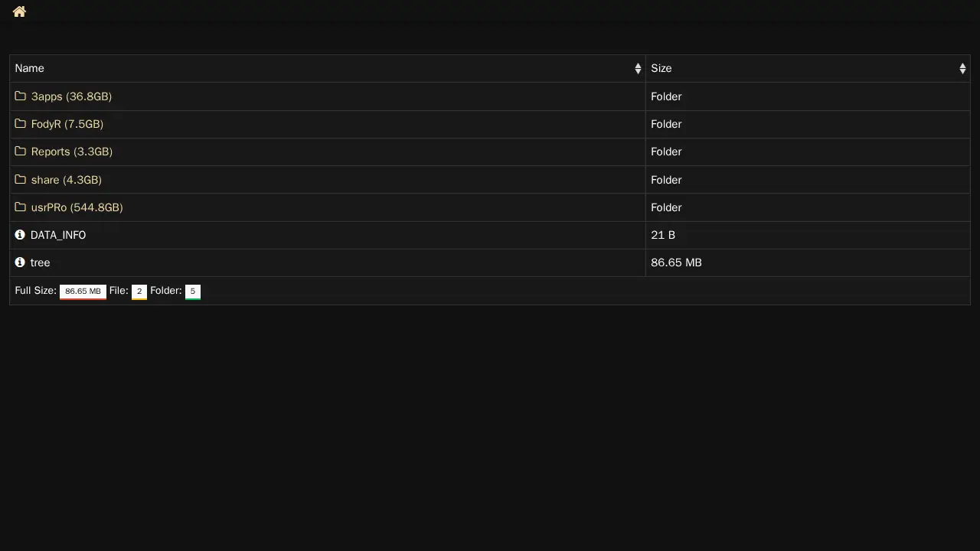This screenshot has width=980, height=551.
Task: Click the folder icon beside FodyR
Action: [x=21, y=124]
